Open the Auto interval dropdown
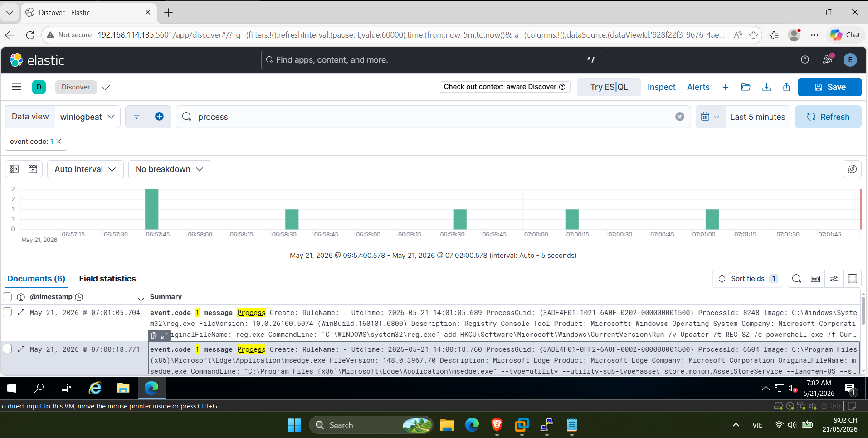This screenshot has width=868, height=438. pyautogui.click(x=85, y=169)
